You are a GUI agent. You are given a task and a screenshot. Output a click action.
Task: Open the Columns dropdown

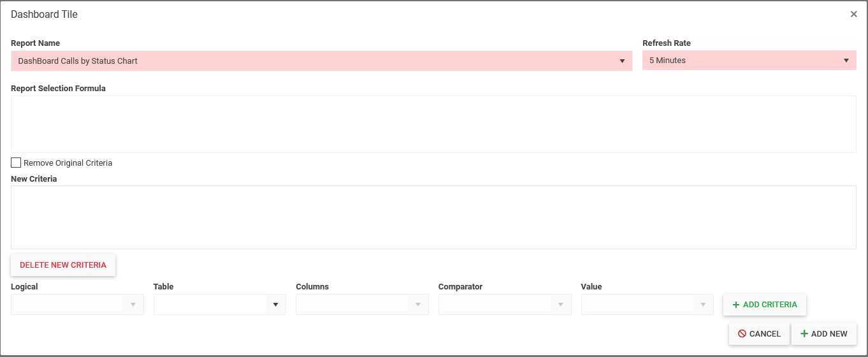click(x=418, y=305)
